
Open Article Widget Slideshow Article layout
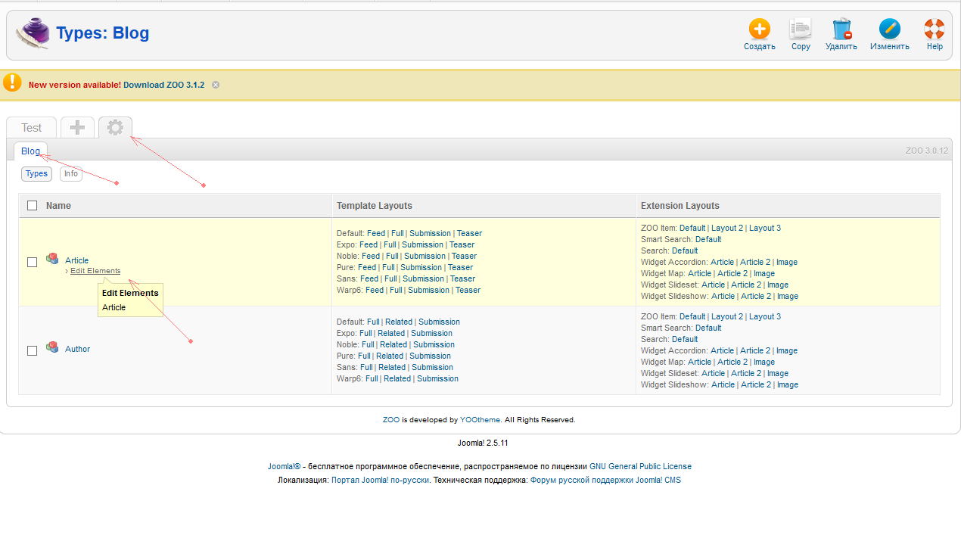723,296
